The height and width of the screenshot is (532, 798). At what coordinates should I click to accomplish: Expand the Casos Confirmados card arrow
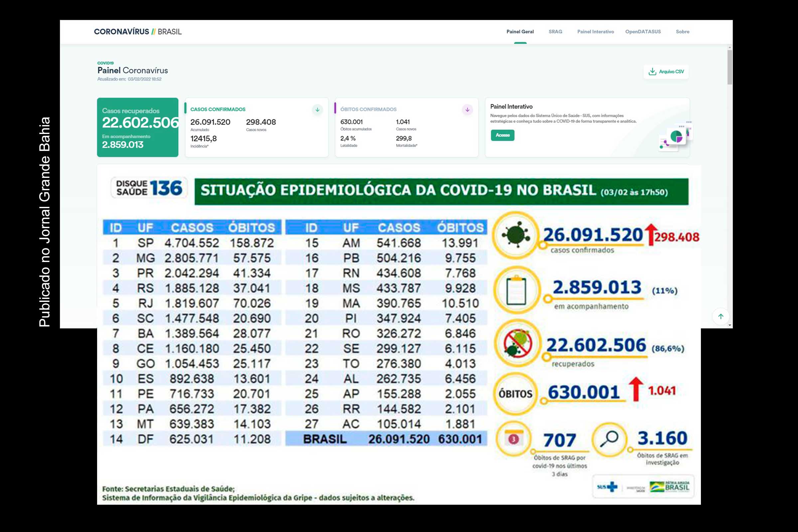[x=317, y=109]
